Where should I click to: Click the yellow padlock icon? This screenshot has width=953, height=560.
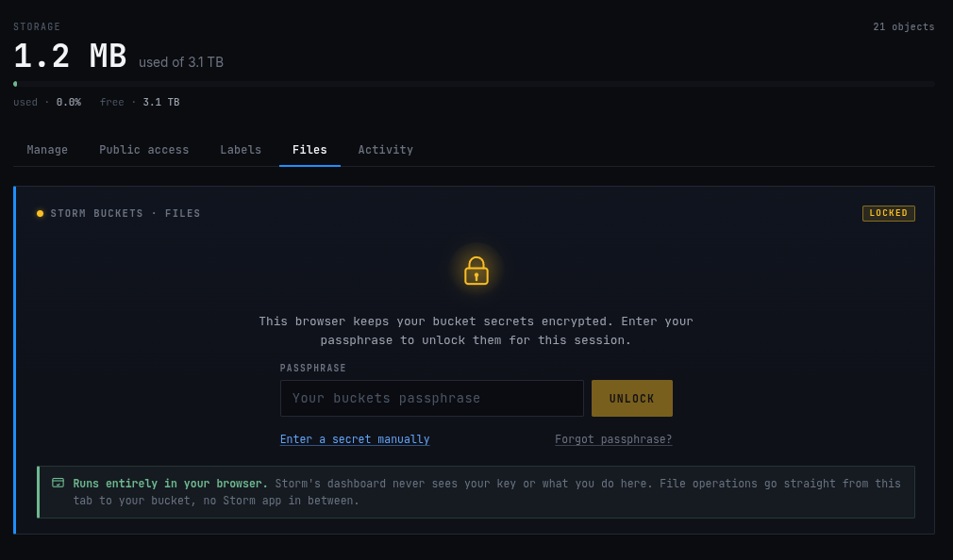pyautogui.click(x=476, y=271)
